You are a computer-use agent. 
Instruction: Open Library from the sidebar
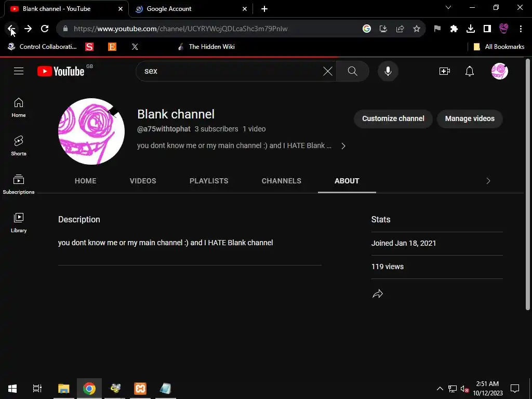[x=19, y=222]
